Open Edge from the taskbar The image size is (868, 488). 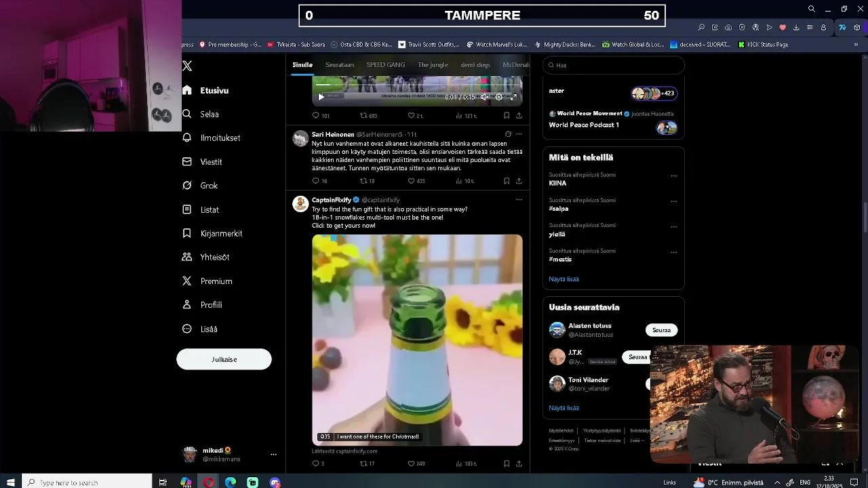231,483
